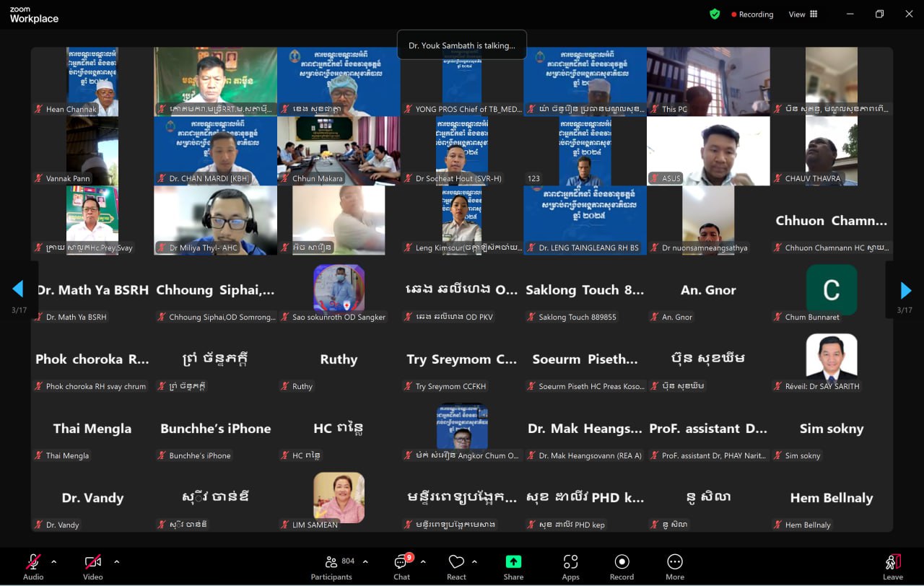The width and height of the screenshot is (924, 586).
Task: Select the ASUS participant video tile
Action: (708, 151)
